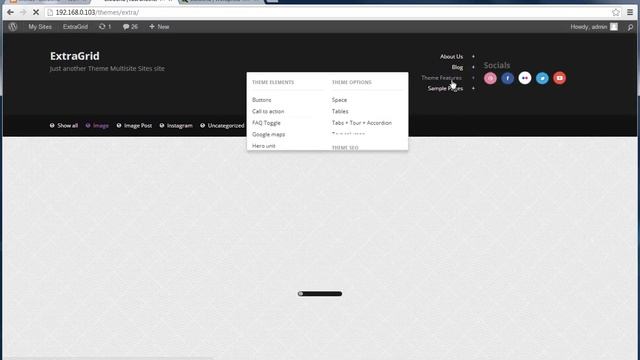Select the Image filter
Viewport: 640px width, 360px height.
[x=97, y=126]
